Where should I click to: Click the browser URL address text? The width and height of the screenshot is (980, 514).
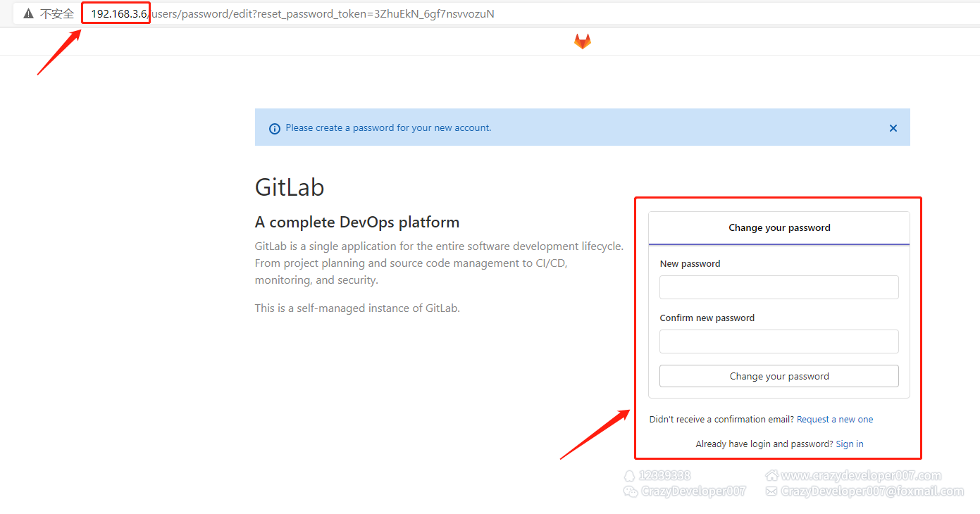click(x=292, y=13)
